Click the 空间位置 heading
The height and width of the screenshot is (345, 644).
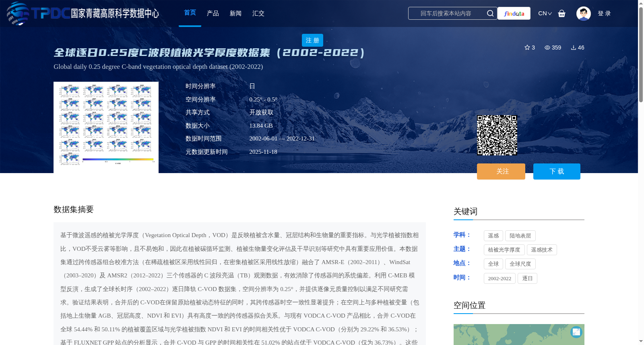(469, 305)
